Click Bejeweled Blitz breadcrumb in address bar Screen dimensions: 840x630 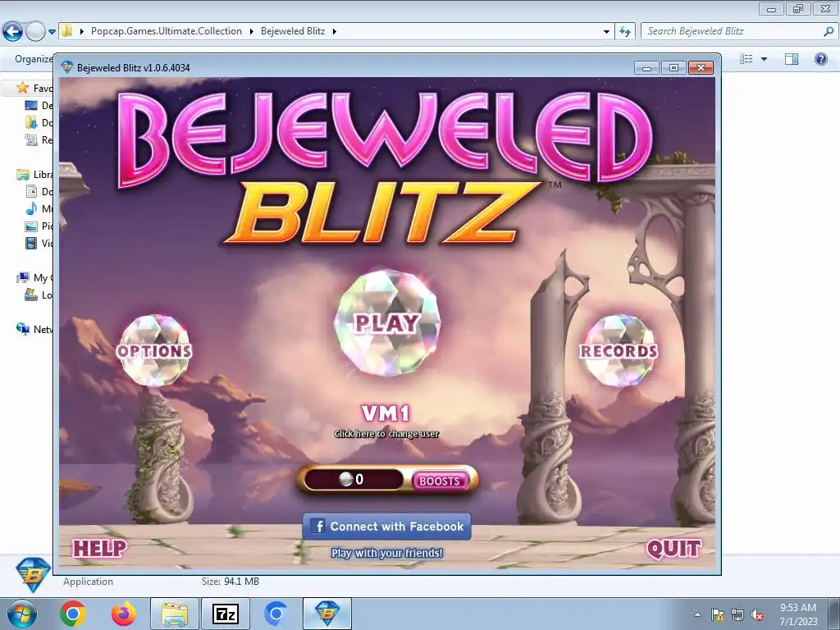(293, 31)
